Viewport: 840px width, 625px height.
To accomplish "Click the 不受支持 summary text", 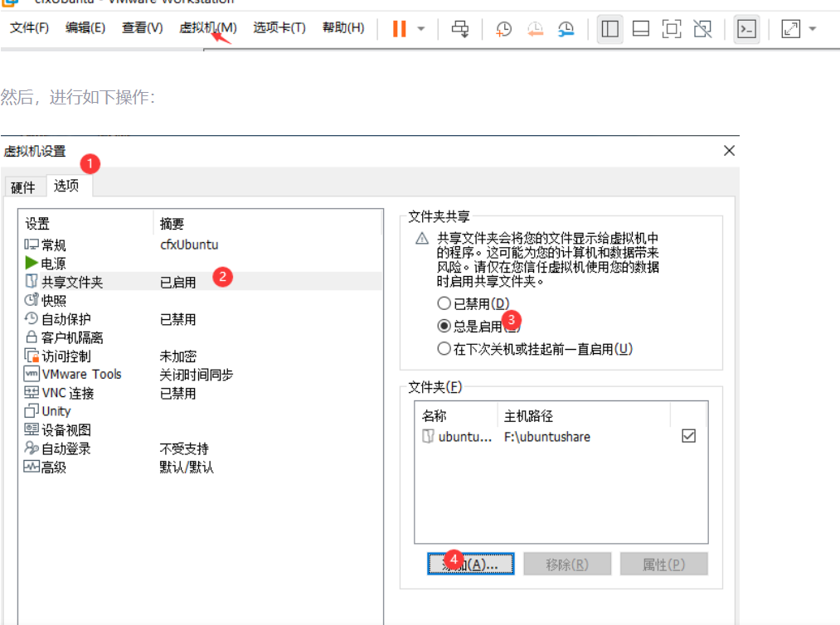I will click(184, 448).
